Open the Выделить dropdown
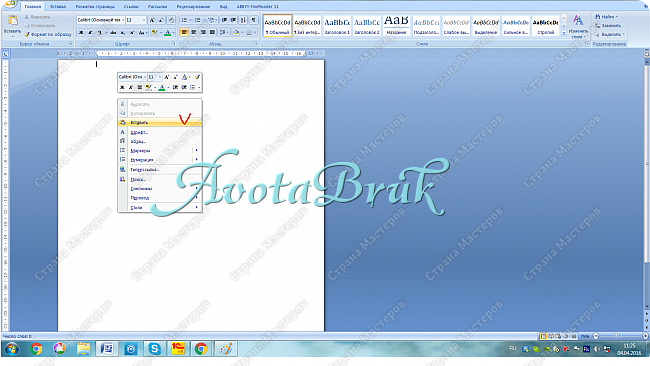The height and width of the screenshot is (366, 650). click(610, 34)
